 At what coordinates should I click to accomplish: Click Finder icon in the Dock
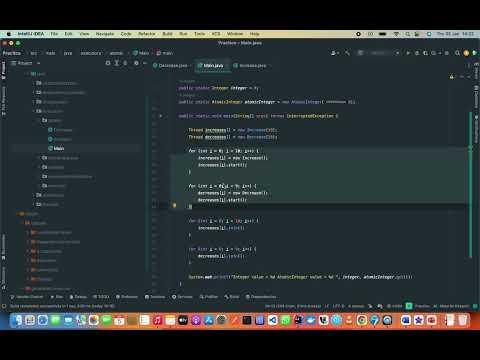[17, 320]
